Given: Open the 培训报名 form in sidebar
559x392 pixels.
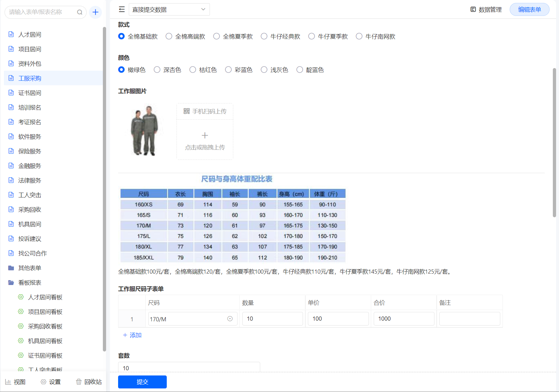Looking at the screenshot, I should [30, 107].
